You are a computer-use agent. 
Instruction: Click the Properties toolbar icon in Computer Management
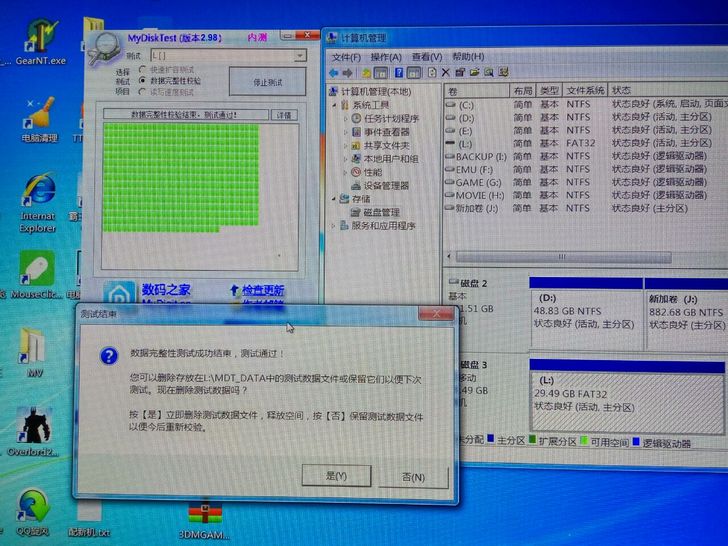pyautogui.click(x=460, y=72)
